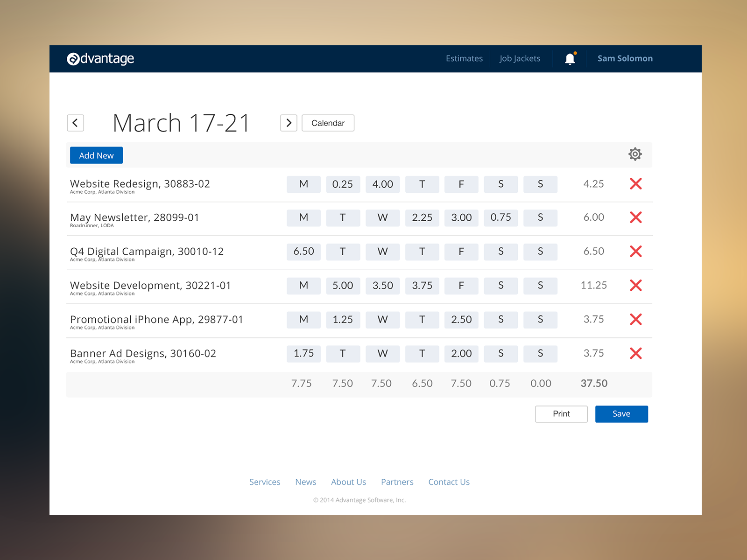
Task: Delete the May Newsletter row
Action: click(636, 217)
